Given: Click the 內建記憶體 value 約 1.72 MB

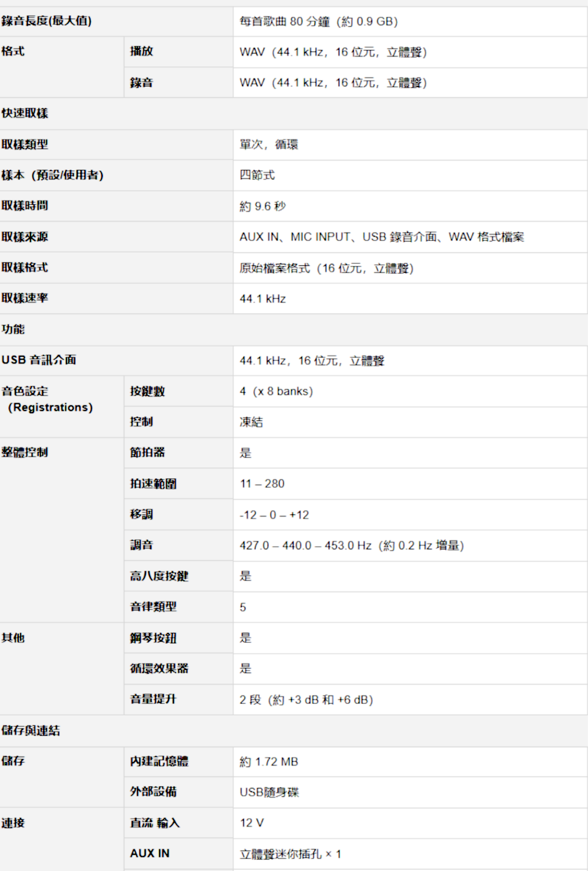Looking at the screenshot, I should [x=269, y=762].
